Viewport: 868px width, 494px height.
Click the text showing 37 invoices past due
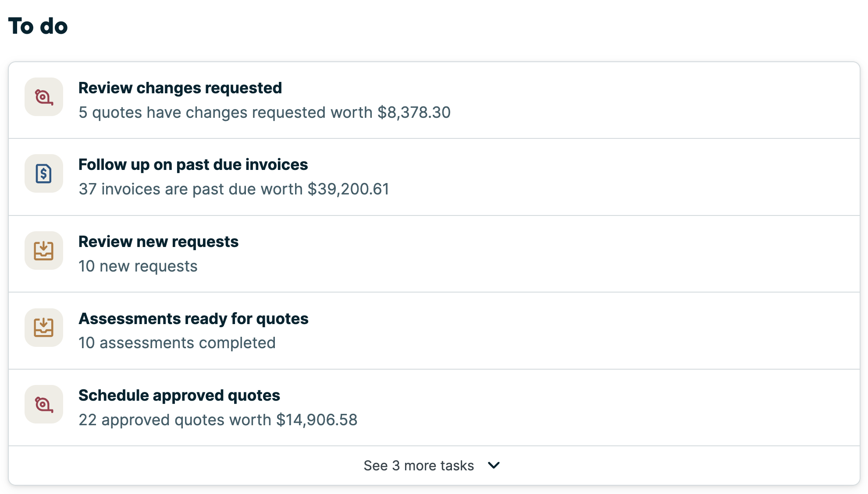(x=233, y=189)
